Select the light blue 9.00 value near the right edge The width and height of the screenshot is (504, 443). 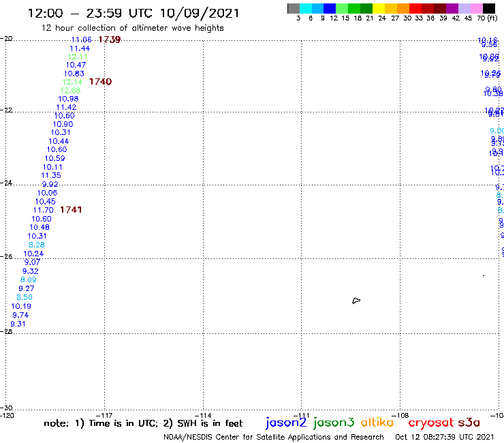497,131
